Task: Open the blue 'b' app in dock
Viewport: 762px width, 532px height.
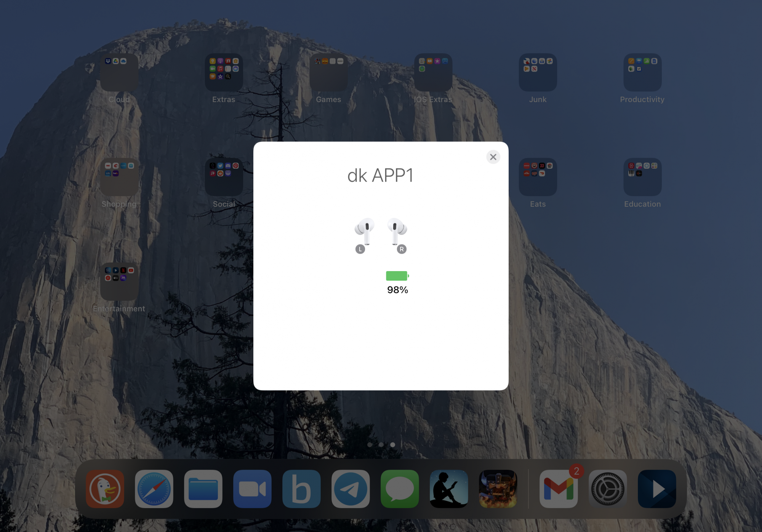Action: (301, 489)
